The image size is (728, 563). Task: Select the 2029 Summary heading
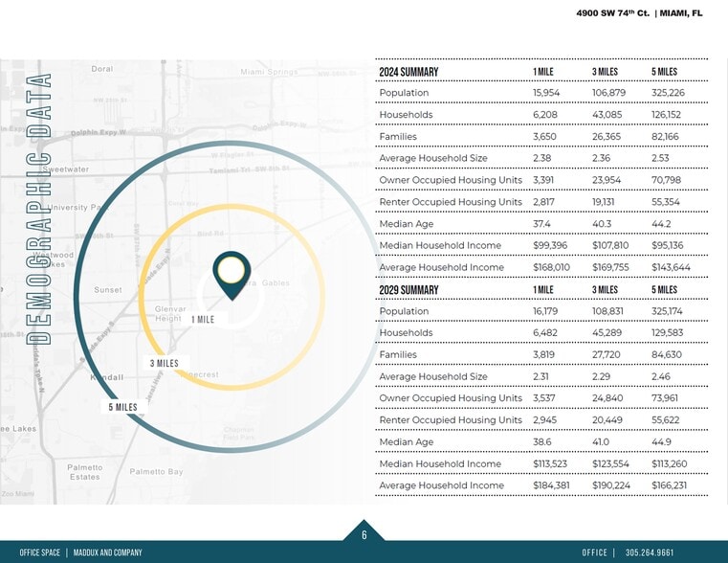click(x=408, y=290)
